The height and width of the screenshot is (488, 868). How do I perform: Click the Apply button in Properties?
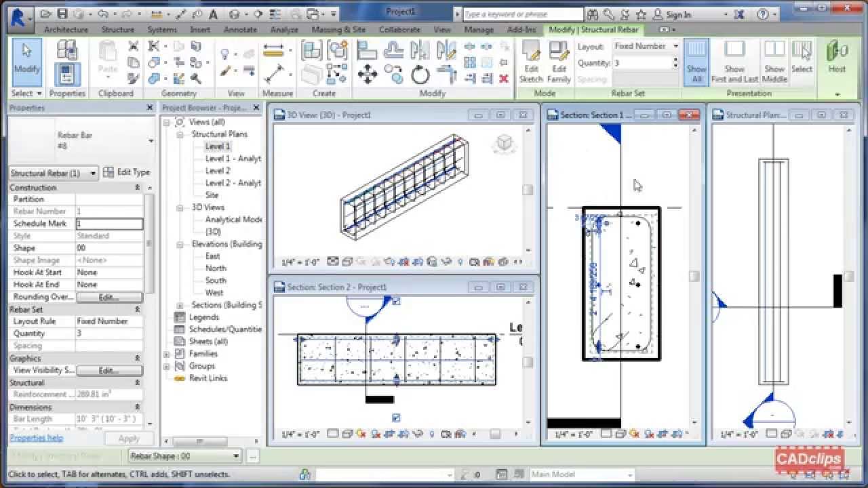tap(129, 437)
